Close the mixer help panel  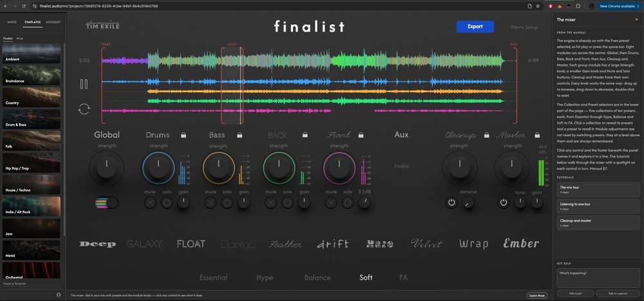point(637,19)
